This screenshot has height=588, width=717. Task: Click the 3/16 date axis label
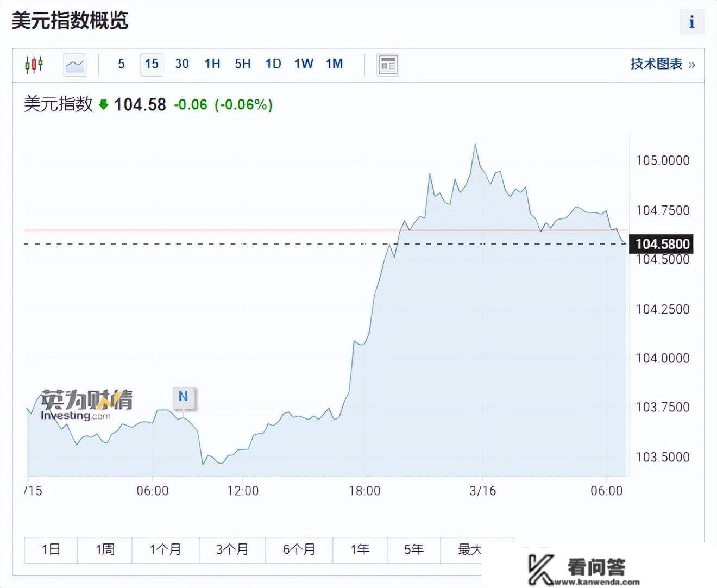482,491
